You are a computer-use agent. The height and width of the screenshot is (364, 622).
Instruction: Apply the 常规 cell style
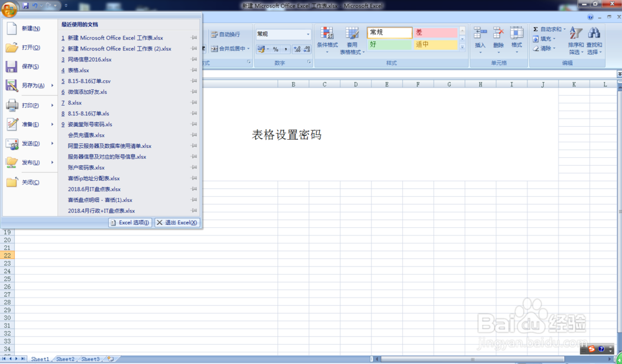pos(389,32)
